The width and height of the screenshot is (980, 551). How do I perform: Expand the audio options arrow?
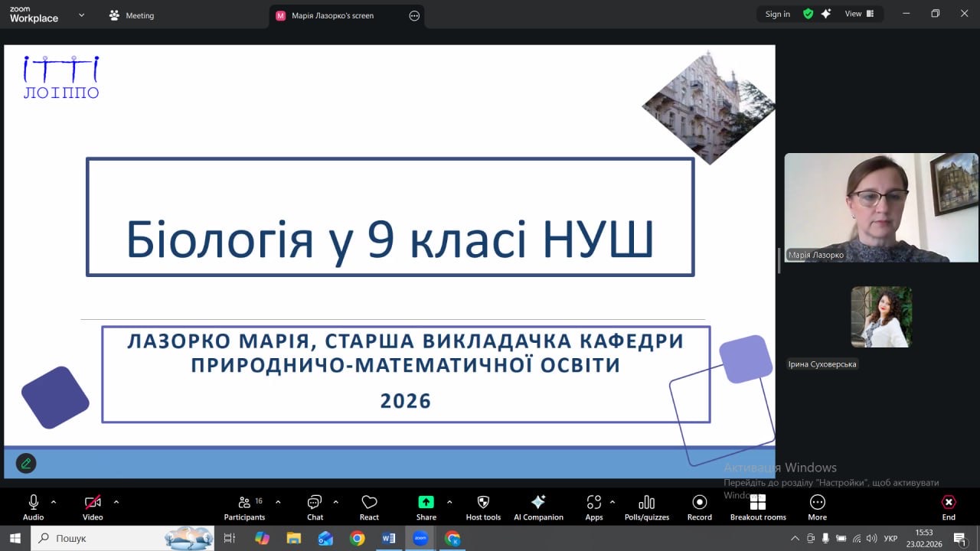point(54,502)
